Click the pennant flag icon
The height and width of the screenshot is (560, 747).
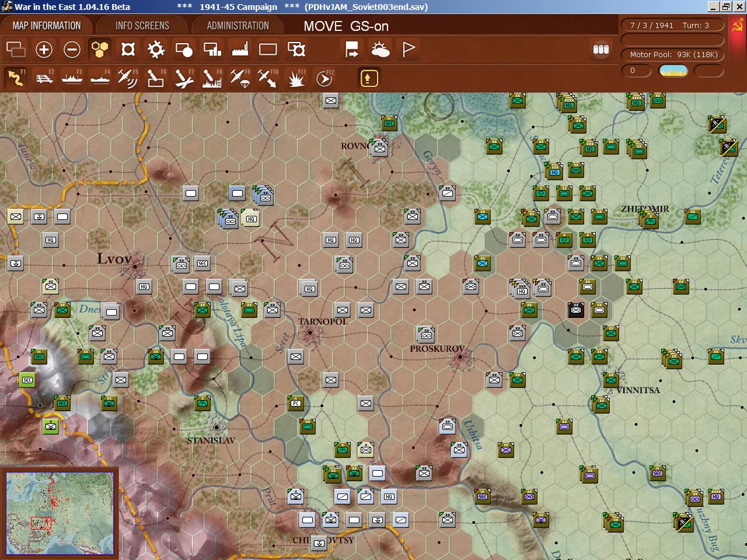(x=409, y=50)
